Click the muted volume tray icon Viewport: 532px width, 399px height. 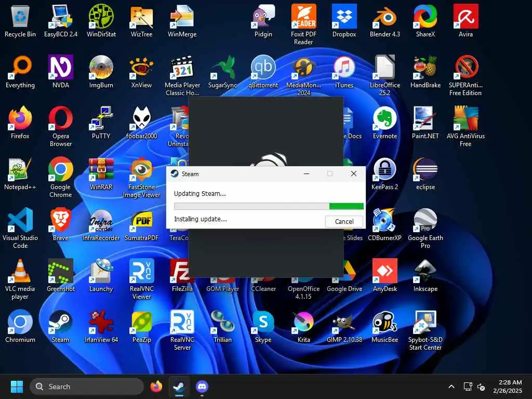pyautogui.click(x=481, y=387)
